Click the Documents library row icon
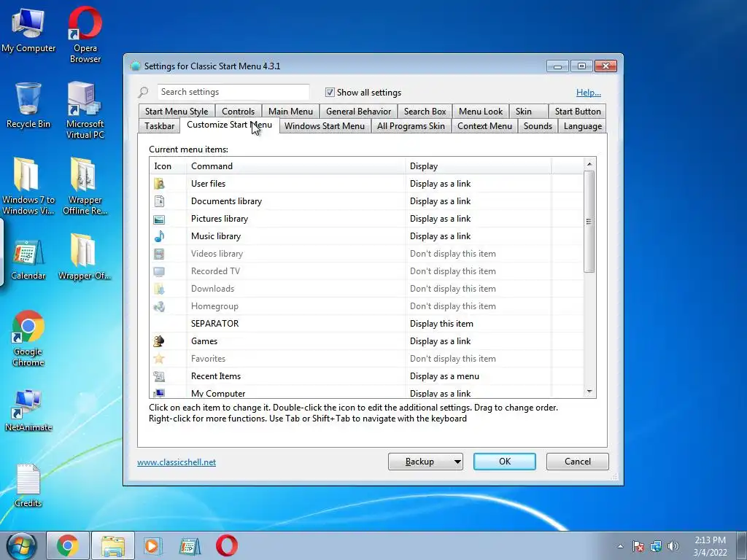Image resolution: width=747 pixels, height=560 pixels. tap(159, 201)
